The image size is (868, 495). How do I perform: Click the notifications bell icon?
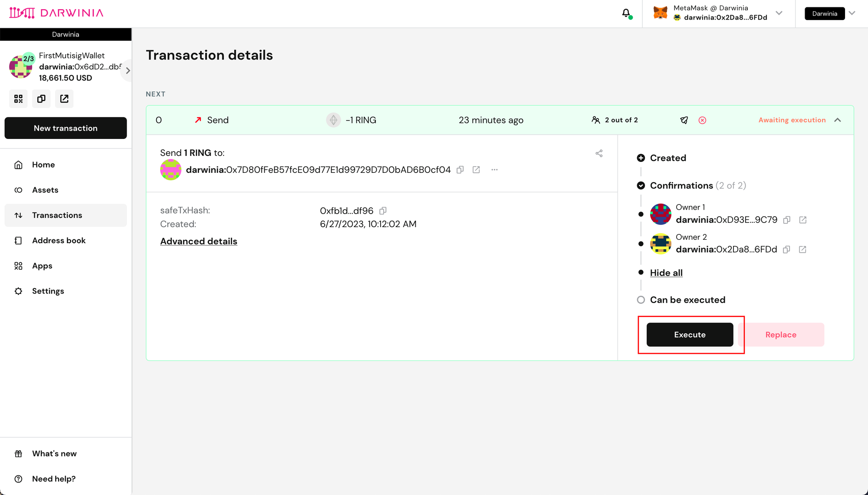(x=626, y=13)
